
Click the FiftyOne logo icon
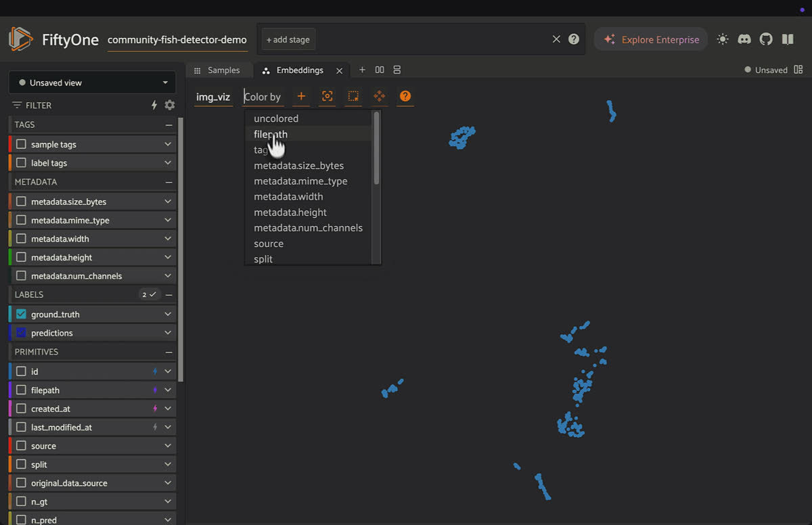coord(21,39)
